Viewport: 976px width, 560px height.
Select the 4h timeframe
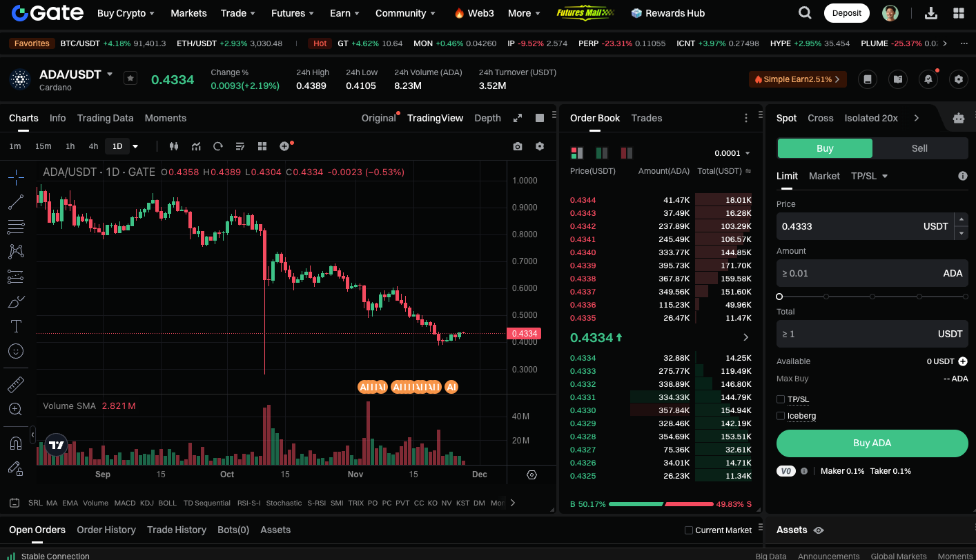point(93,146)
